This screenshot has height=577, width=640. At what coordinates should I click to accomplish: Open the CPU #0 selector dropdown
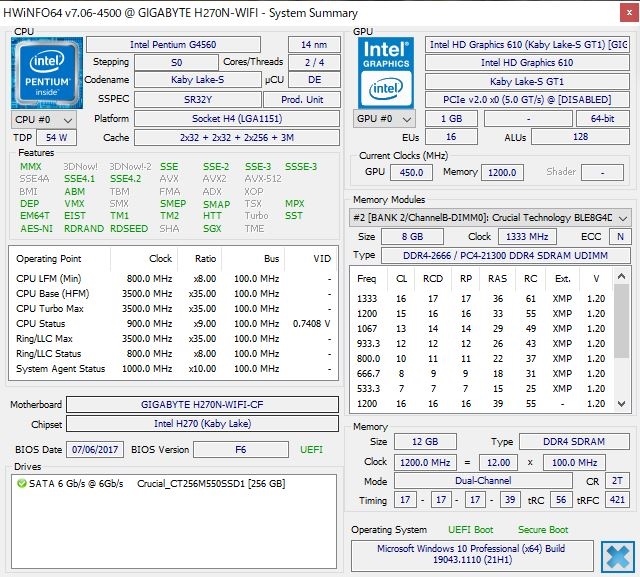[44, 120]
